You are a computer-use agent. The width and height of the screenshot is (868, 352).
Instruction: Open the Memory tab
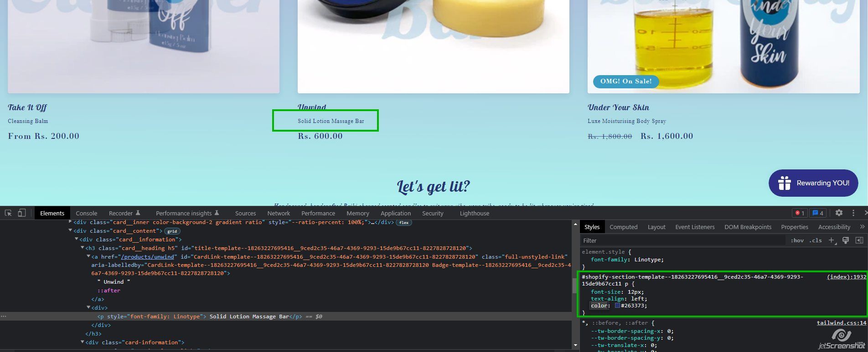[x=358, y=213]
